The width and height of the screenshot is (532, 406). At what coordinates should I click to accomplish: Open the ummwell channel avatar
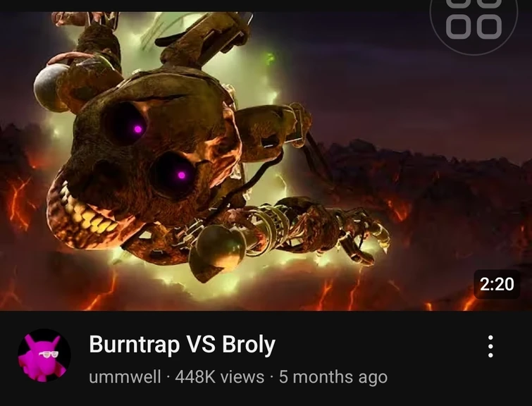tap(44, 355)
